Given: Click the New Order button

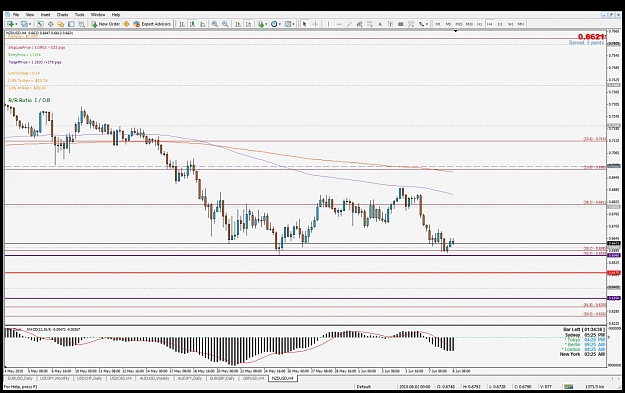Looking at the screenshot, I should (106, 24).
